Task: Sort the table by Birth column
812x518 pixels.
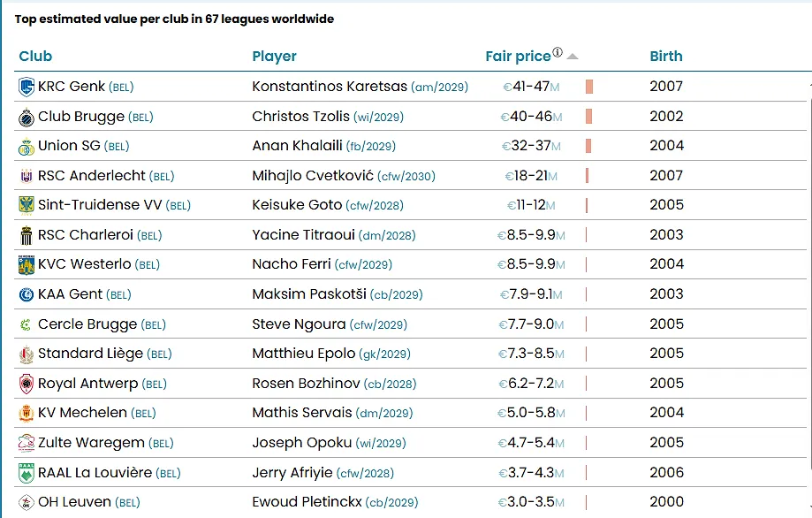Action: [x=666, y=56]
